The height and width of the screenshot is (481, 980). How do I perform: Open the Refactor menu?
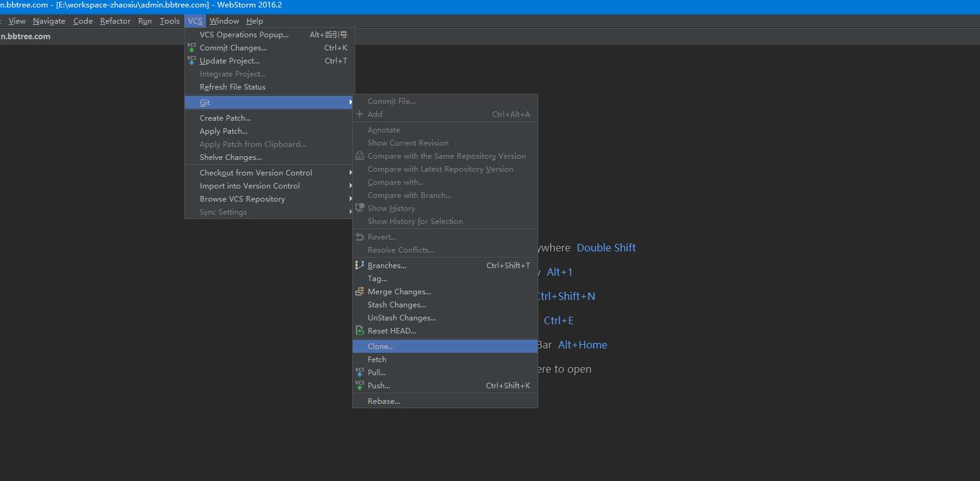pos(115,21)
